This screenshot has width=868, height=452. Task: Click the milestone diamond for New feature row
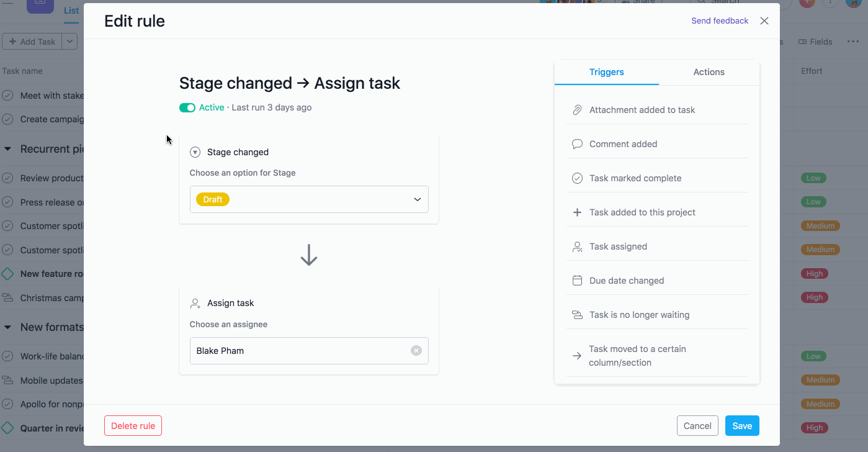click(7, 274)
